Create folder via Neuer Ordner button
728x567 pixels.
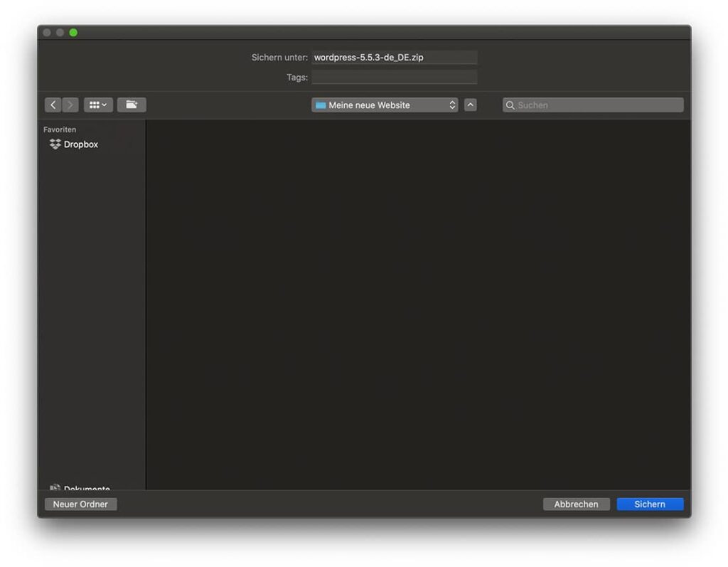pos(80,504)
